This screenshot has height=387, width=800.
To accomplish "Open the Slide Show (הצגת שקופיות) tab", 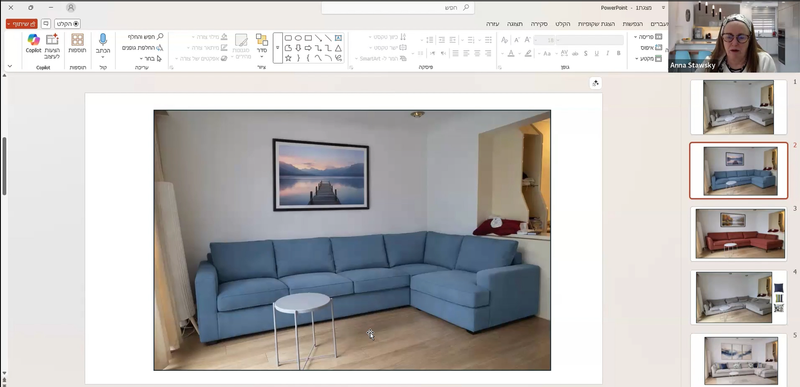I will 596,24.
